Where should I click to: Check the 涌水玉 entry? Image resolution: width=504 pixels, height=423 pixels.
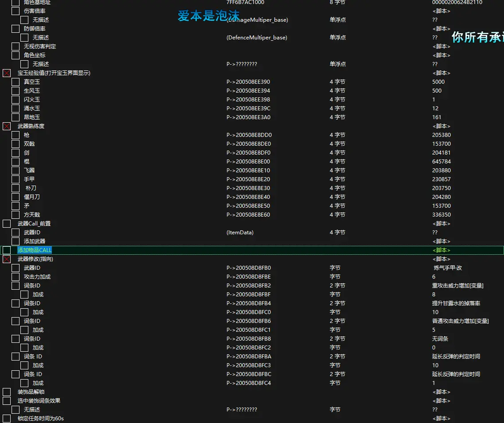pos(16,108)
